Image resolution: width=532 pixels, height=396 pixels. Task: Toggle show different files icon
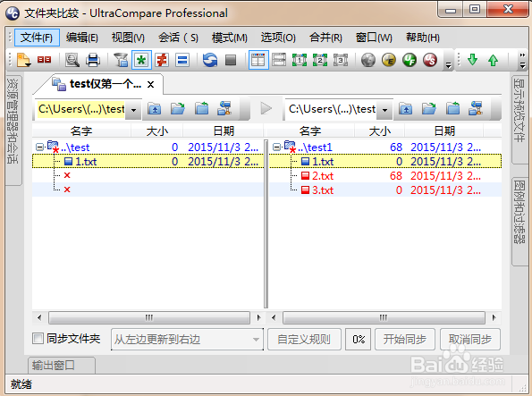pos(162,60)
